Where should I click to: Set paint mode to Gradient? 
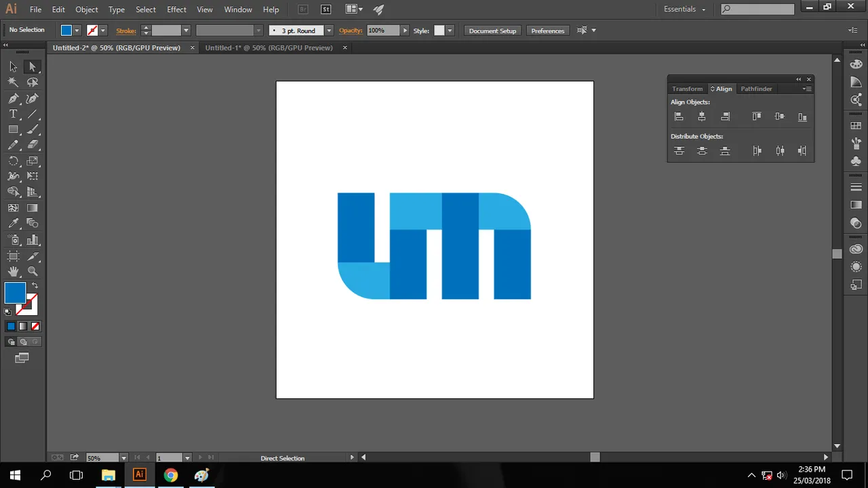[x=23, y=327]
